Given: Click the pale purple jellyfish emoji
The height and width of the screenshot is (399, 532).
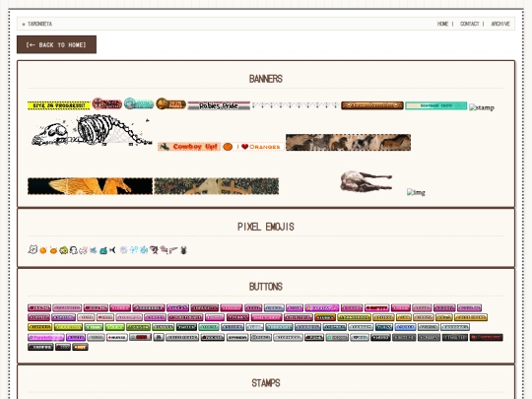Looking at the screenshot, I should point(124,250).
